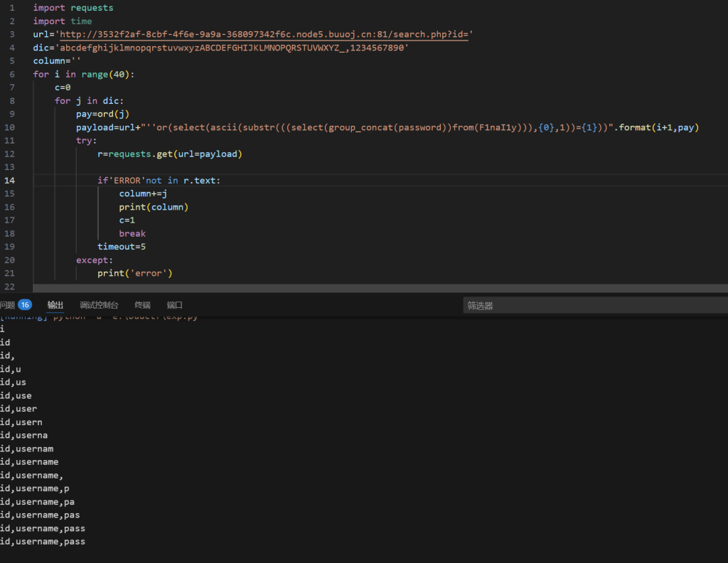
Task: Open the 调试控制台 debug console tab
Action: (99, 305)
